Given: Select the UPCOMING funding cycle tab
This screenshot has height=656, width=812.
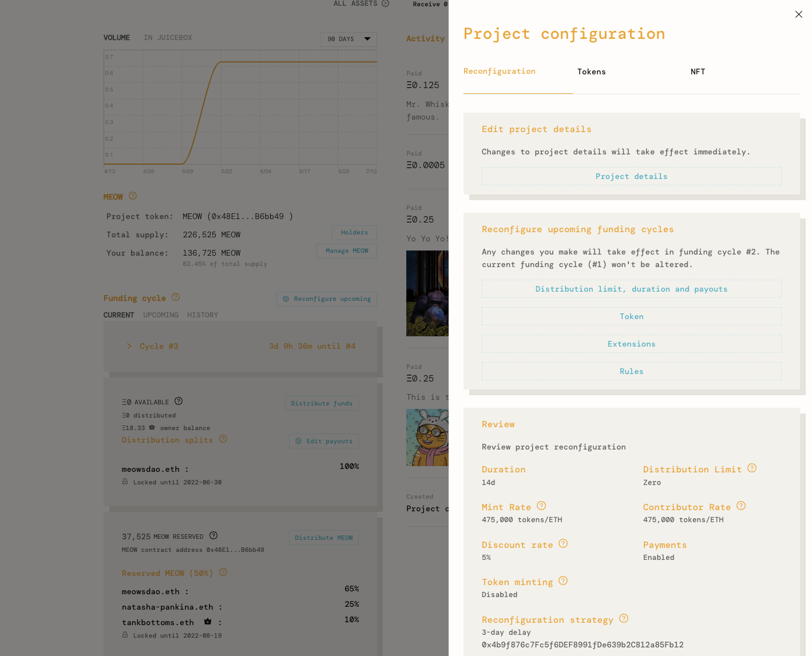Looking at the screenshot, I should tap(161, 315).
